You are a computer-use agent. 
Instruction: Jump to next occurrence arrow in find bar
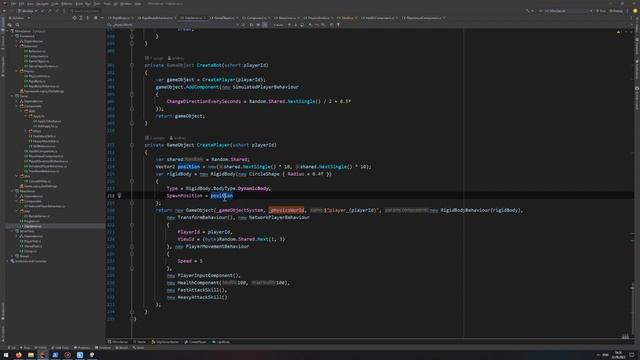point(296,25)
